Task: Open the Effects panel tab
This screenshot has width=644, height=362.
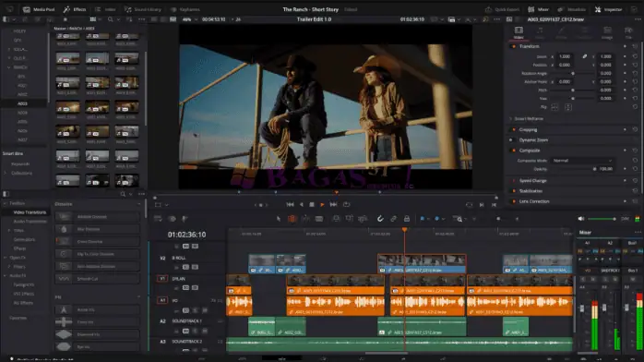Action: [75, 9]
